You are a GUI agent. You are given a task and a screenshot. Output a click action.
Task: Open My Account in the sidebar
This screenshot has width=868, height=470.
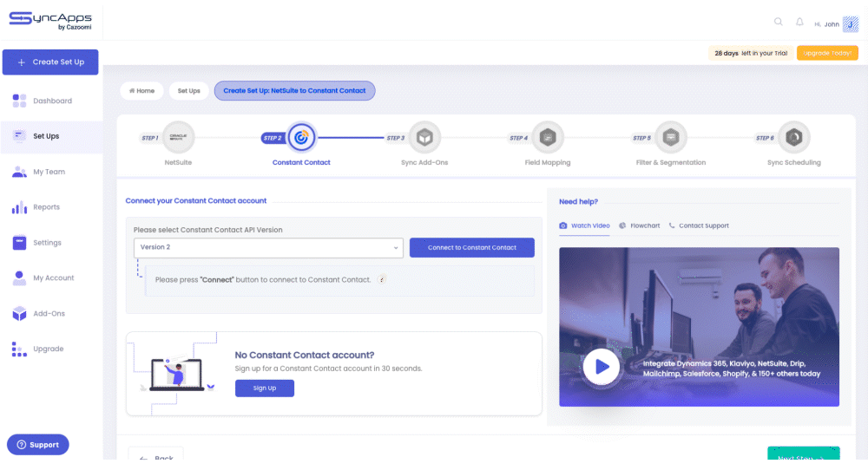51,278
